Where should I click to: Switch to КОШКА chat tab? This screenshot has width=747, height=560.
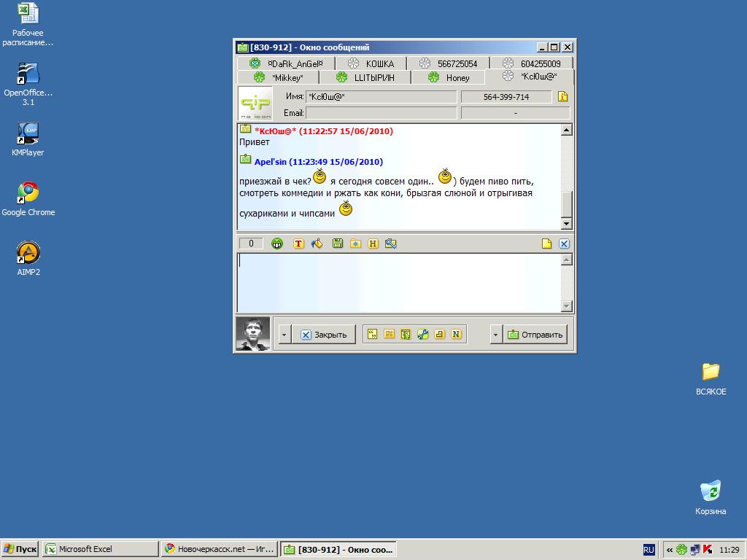tap(371, 63)
